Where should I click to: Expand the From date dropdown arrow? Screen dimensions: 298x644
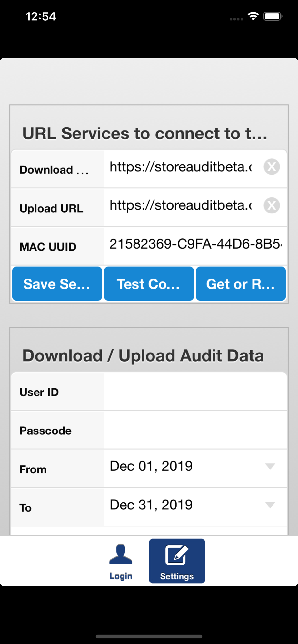pos(270,466)
